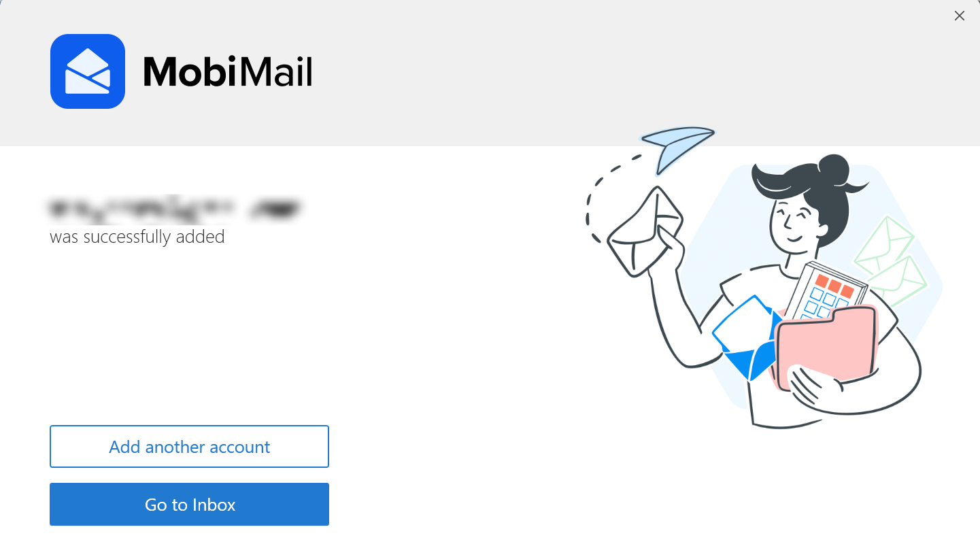Close the MobiMail setup dialog
980x542 pixels.
tap(960, 16)
